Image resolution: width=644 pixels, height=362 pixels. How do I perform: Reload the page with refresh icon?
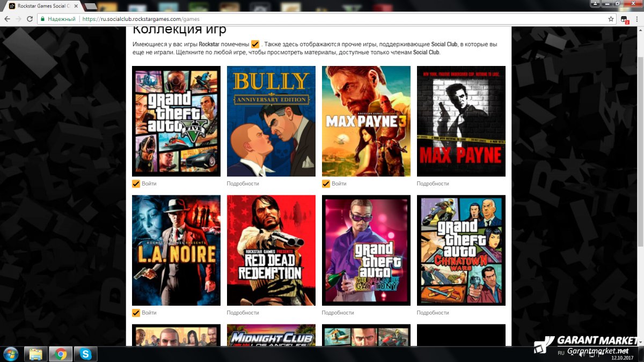pyautogui.click(x=31, y=18)
